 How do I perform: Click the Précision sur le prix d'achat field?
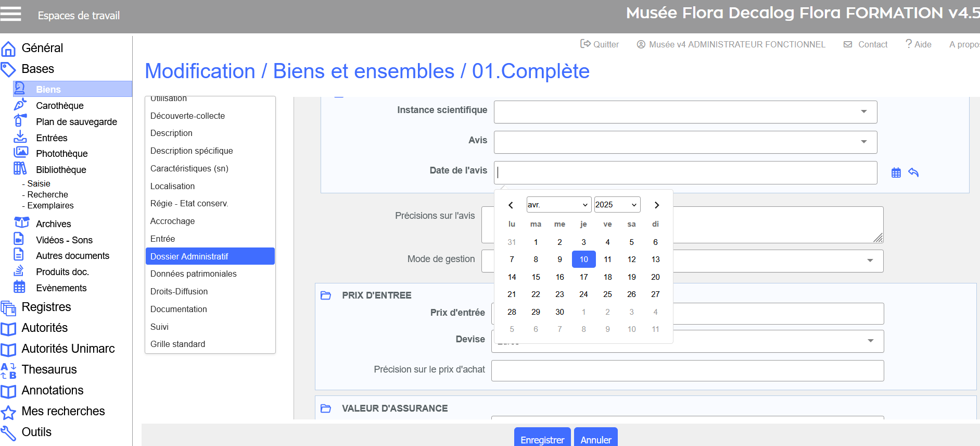pos(687,370)
